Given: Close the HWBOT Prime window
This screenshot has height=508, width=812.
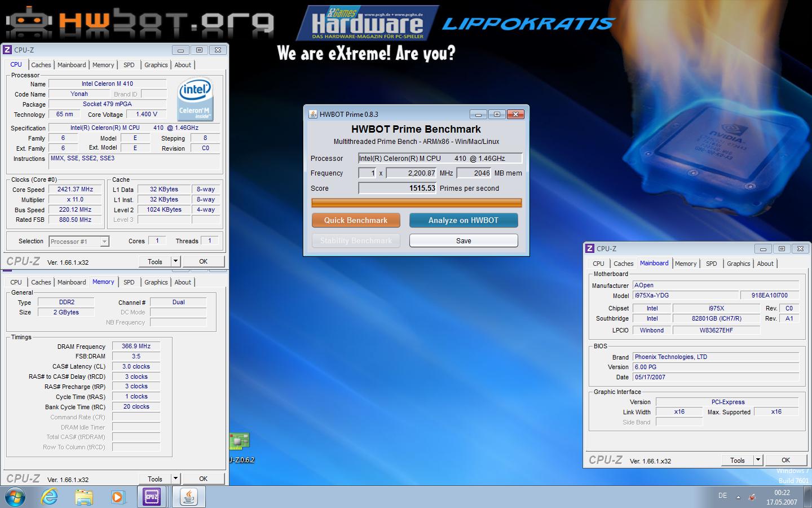Looking at the screenshot, I should tap(515, 114).
